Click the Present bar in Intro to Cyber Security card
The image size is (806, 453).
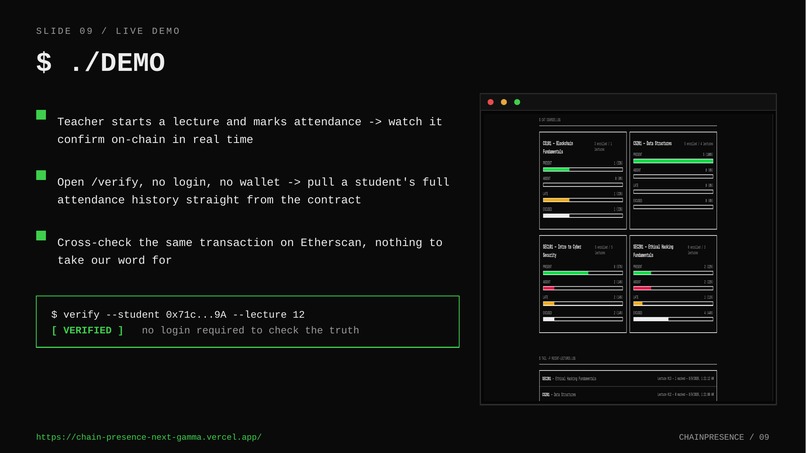(x=583, y=273)
